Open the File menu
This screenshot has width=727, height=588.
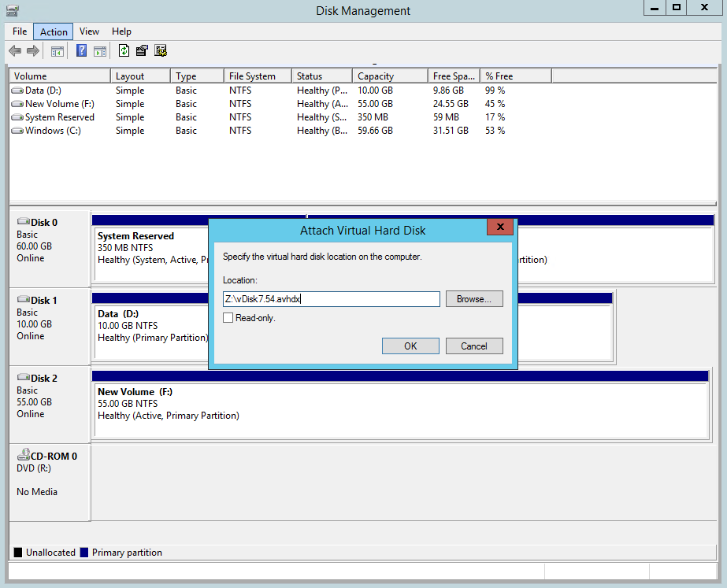(20, 31)
